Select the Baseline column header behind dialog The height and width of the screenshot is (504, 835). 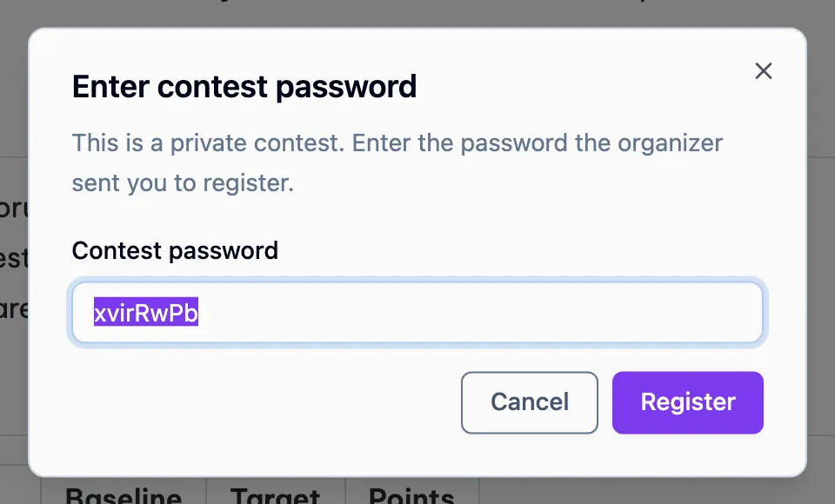point(124,495)
